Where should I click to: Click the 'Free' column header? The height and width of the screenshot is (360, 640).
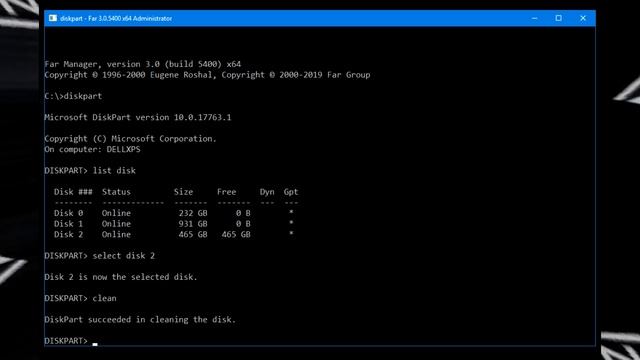[x=227, y=192]
